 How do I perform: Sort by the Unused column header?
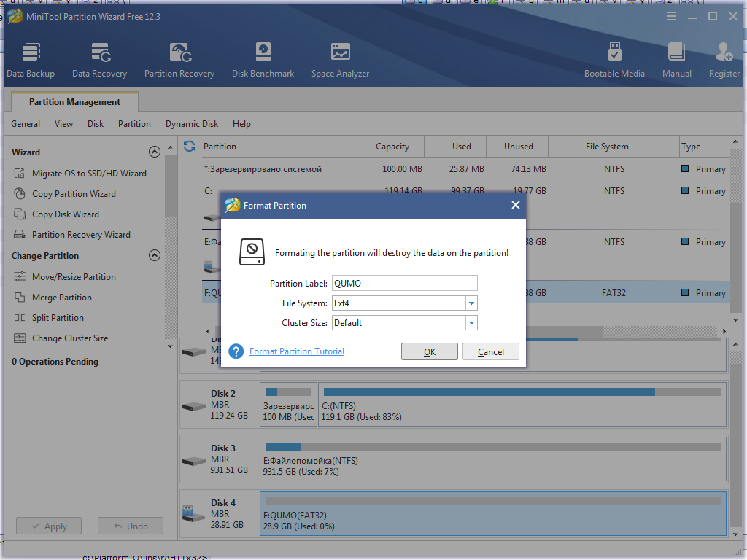pyautogui.click(x=519, y=146)
